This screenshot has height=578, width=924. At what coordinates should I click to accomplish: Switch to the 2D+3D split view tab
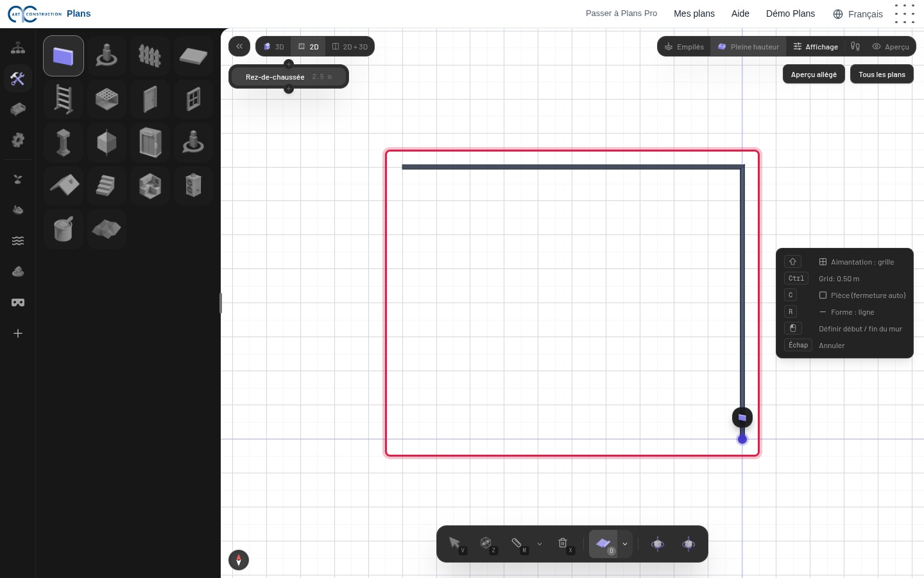click(350, 47)
